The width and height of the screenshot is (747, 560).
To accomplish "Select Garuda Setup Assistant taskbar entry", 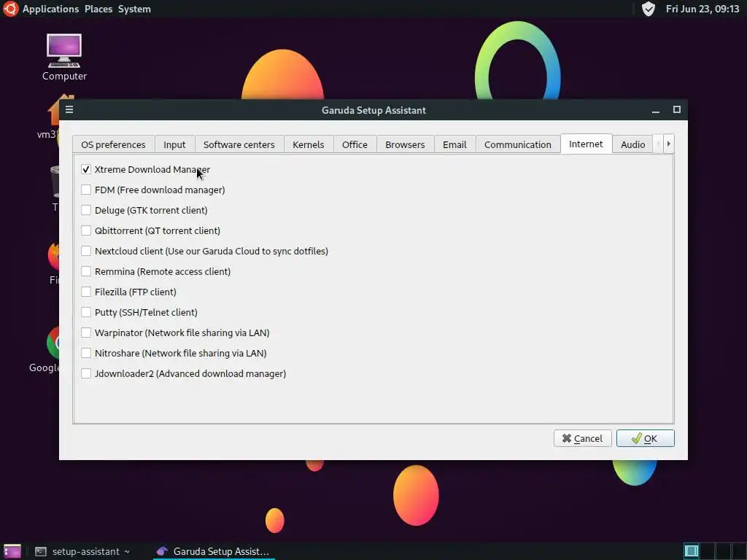I will point(213,551).
